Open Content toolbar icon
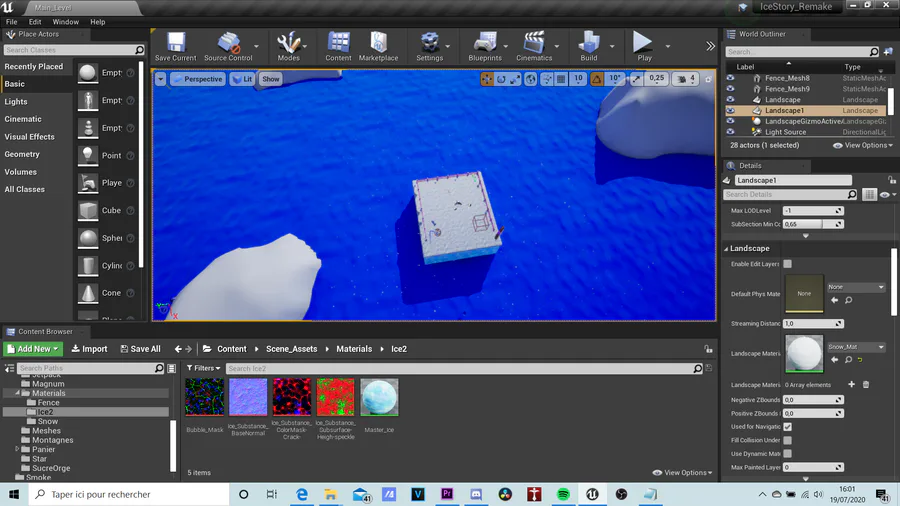The width and height of the screenshot is (900, 506). click(338, 46)
